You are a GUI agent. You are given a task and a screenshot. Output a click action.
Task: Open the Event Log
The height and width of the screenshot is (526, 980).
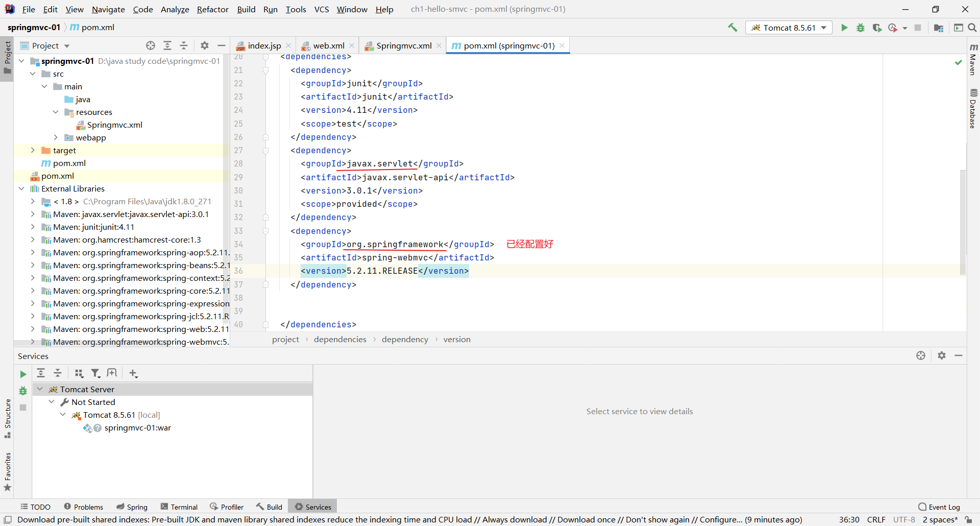pyautogui.click(x=939, y=507)
